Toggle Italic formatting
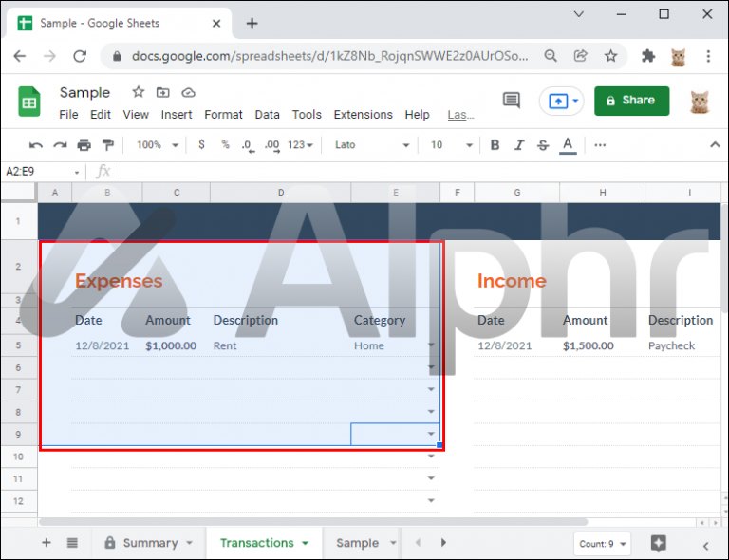 (x=519, y=145)
